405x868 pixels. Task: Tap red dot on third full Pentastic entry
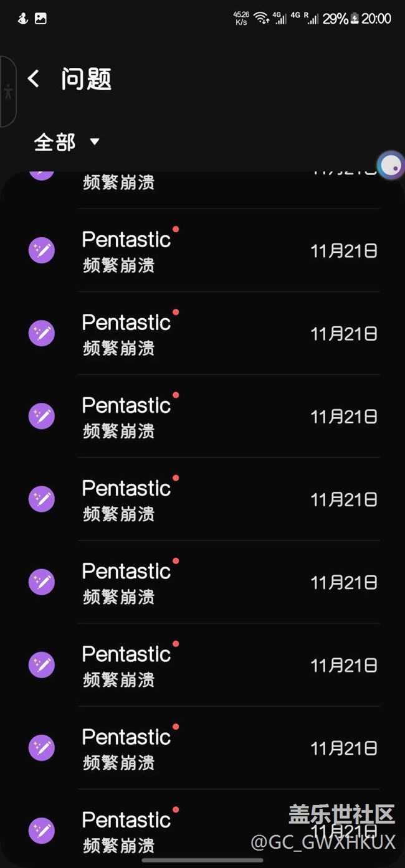coord(176,395)
